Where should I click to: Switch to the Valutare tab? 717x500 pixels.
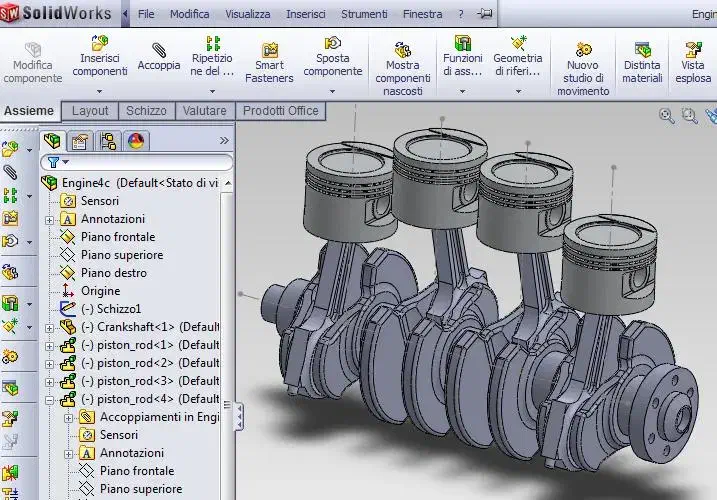point(206,111)
